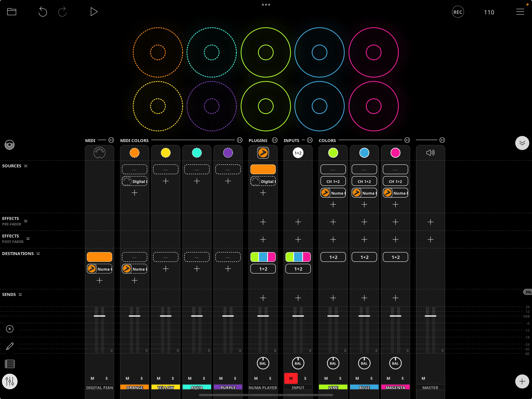Unmute the INPUT channel
532x399 pixels.
pyautogui.click(x=291, y=378)
